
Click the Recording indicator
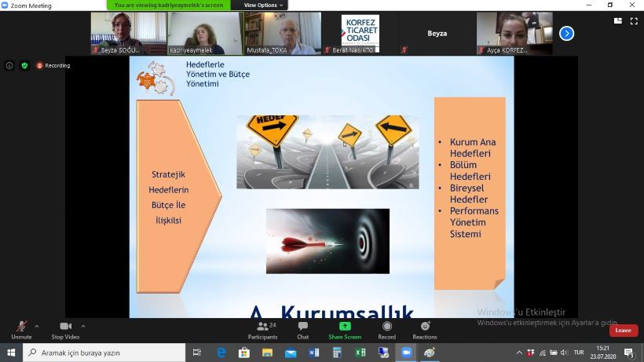pyautogui.click(x=53, y=65)
